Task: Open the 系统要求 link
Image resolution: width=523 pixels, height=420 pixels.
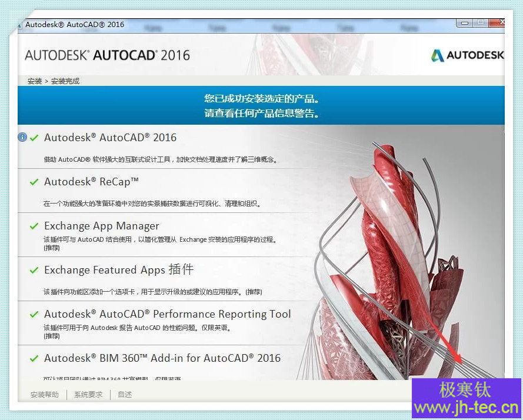Action: [x=88, y=395]
